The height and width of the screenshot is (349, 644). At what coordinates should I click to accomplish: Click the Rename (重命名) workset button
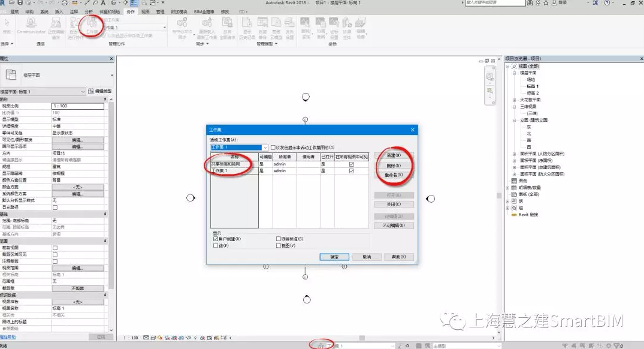pos(394,175)
